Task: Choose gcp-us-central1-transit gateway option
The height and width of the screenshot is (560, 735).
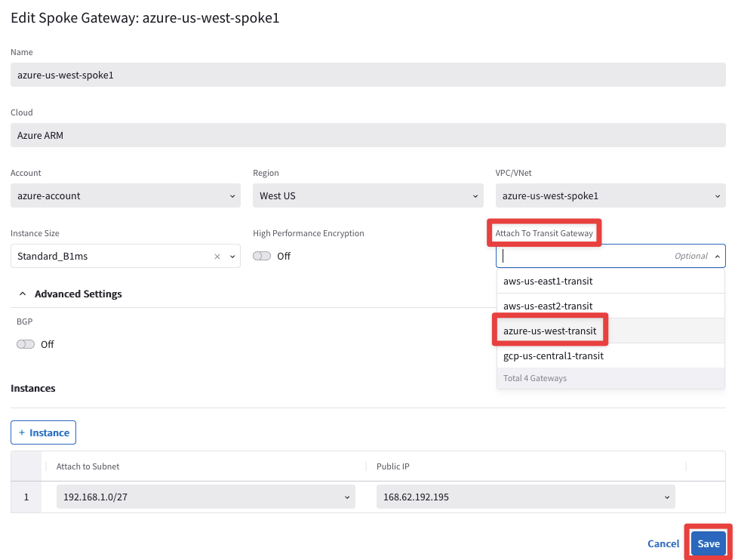Action: [x=553, y=355]
